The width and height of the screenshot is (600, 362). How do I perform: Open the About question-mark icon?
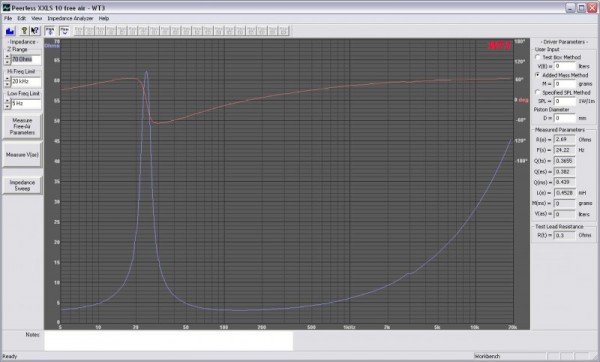point(24,31)
